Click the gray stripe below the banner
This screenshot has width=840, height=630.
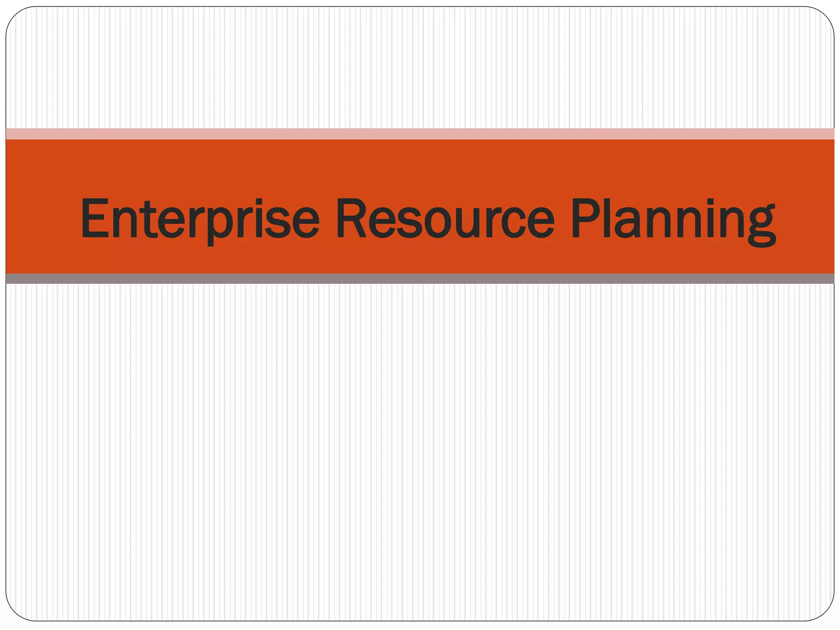420,279
